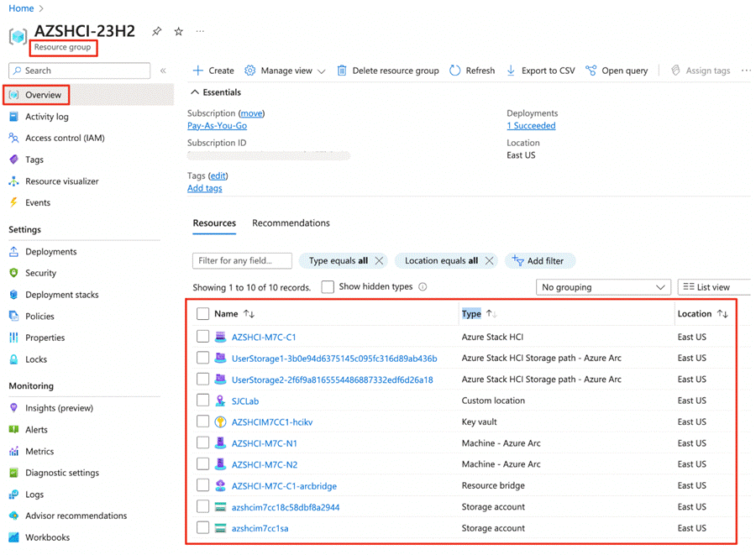
Task: Click the info icon beside Show hidden types
Action: [423, 287]
